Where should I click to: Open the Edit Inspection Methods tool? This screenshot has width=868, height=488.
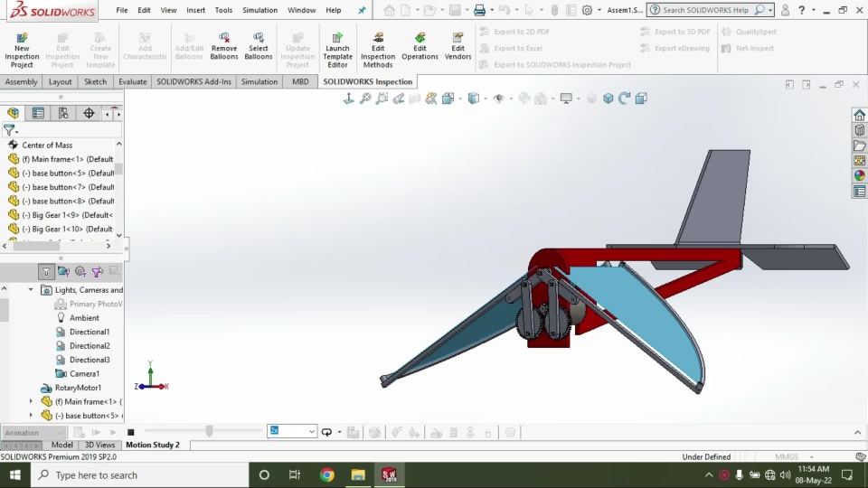pyautogui.click(x=378, y=39)
